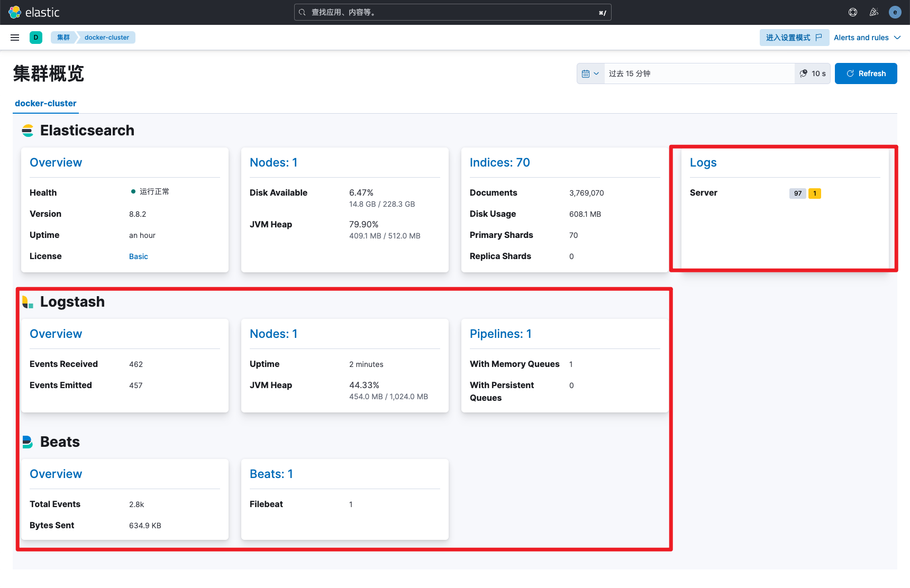Image resolution: width=910 pixels, height=588 pixels.
Task: Open the Elasticsearch Overview link
Action: point(56,163)
